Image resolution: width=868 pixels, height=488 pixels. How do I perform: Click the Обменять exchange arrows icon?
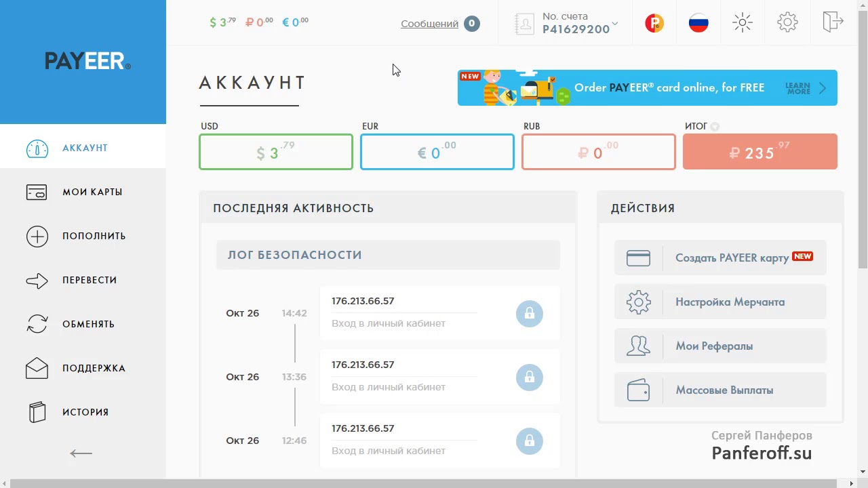click(37, 324)
